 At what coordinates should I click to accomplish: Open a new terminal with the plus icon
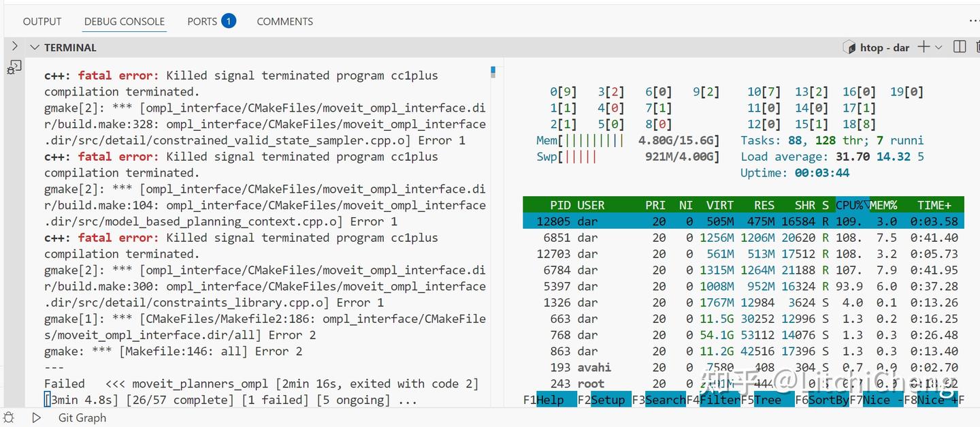tap(924, 47)
